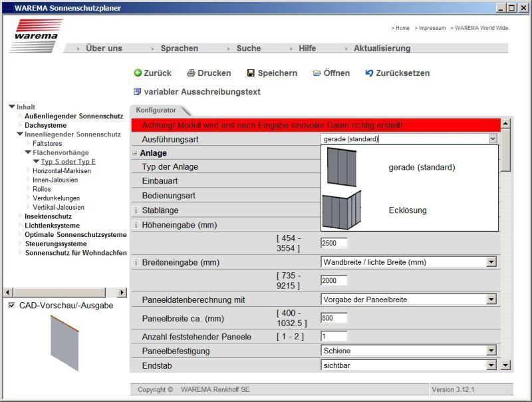This screenshot has height=402, width=532.
Task: Select Typ S oder Typ E
Action: [x=68, y=162]
